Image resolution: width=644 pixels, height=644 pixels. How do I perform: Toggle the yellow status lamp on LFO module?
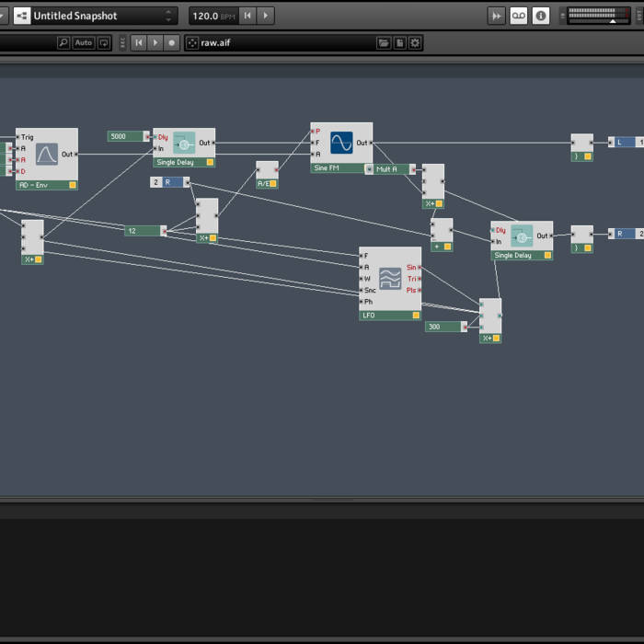415,315
